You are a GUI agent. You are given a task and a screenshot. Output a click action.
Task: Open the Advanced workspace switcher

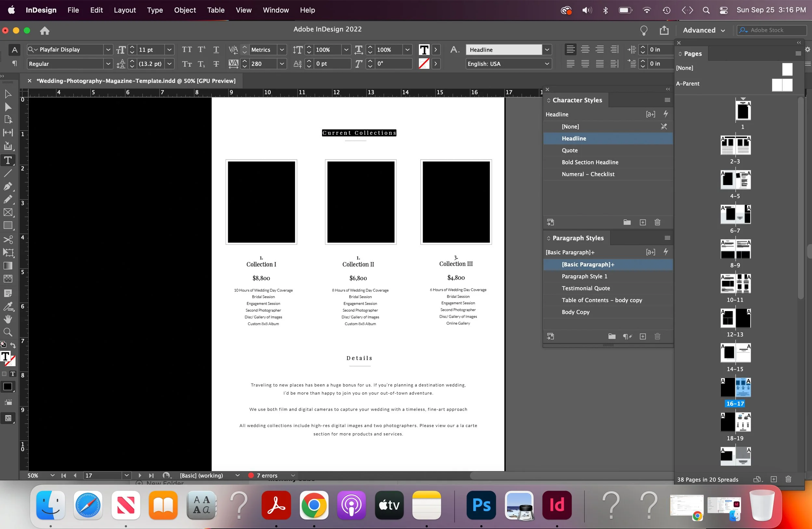(x=704, y=30)
